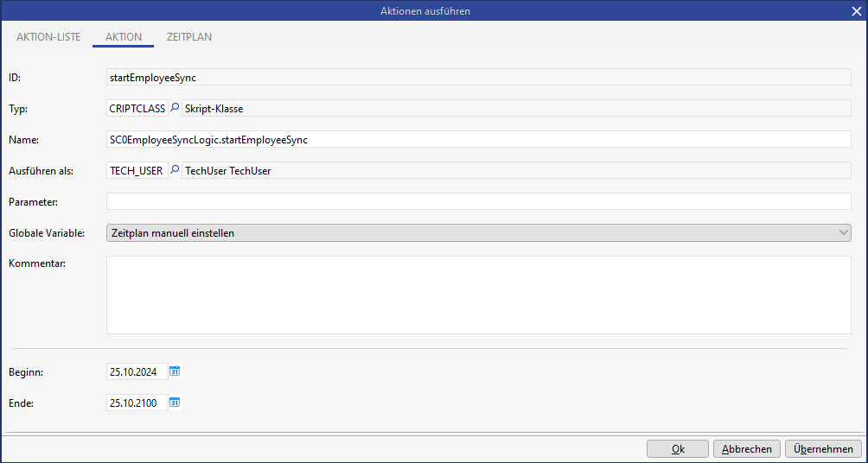Click the Ausführen als TECH_USER field

tap(136, 171)
